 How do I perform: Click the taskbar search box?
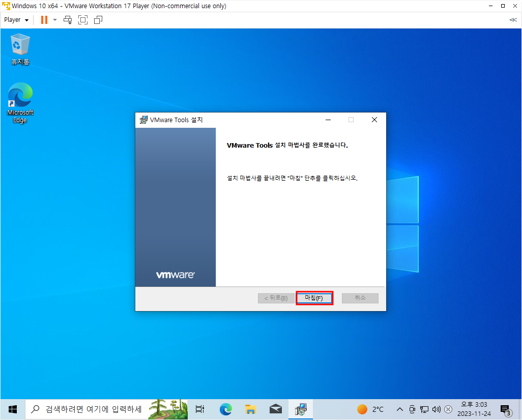point(106,409)
